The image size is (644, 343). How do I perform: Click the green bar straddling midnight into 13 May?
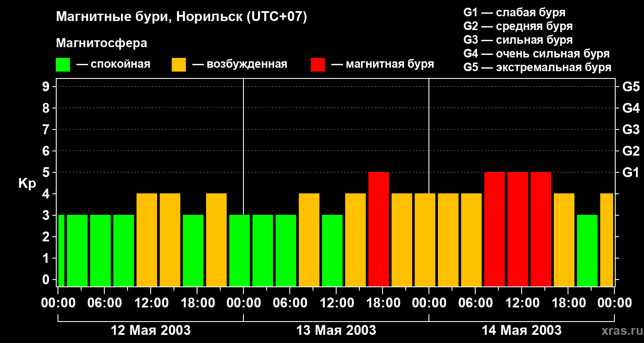pyautogui.click(x=240, y=250)
